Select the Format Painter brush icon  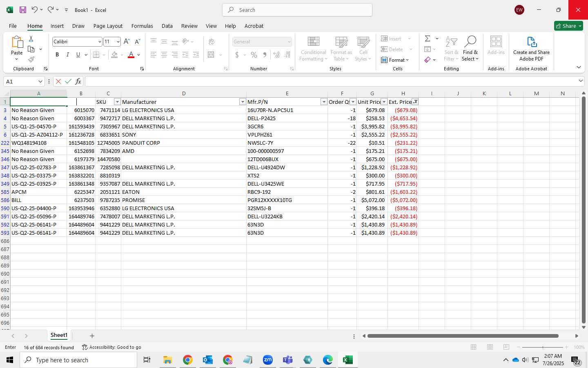(31, 59)
